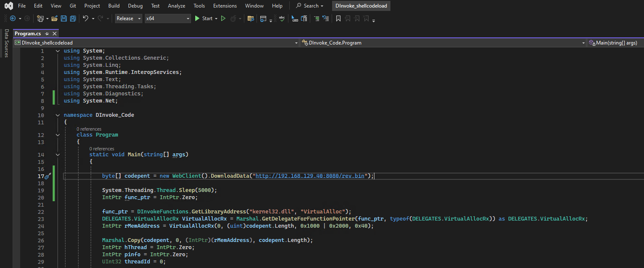Image resolution: width=644 pixels, height=268 pixels.
Task: Click the DInvoke_shellcodeload solution name button
Action: pos(361,6)
